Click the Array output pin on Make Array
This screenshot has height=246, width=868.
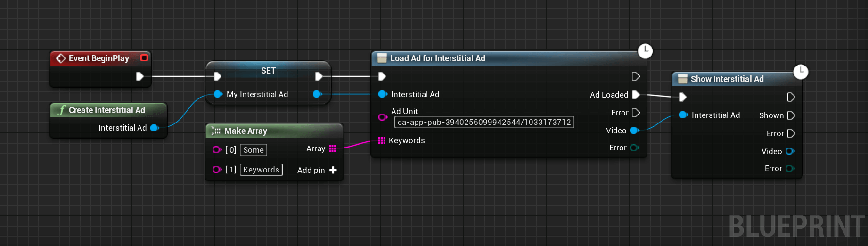(333, 149)
